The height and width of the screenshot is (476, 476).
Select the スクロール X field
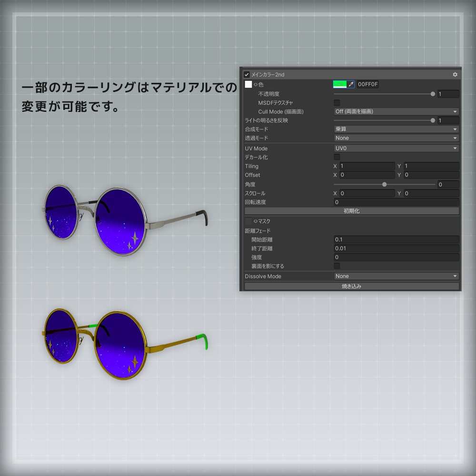(x=367, y=193)
